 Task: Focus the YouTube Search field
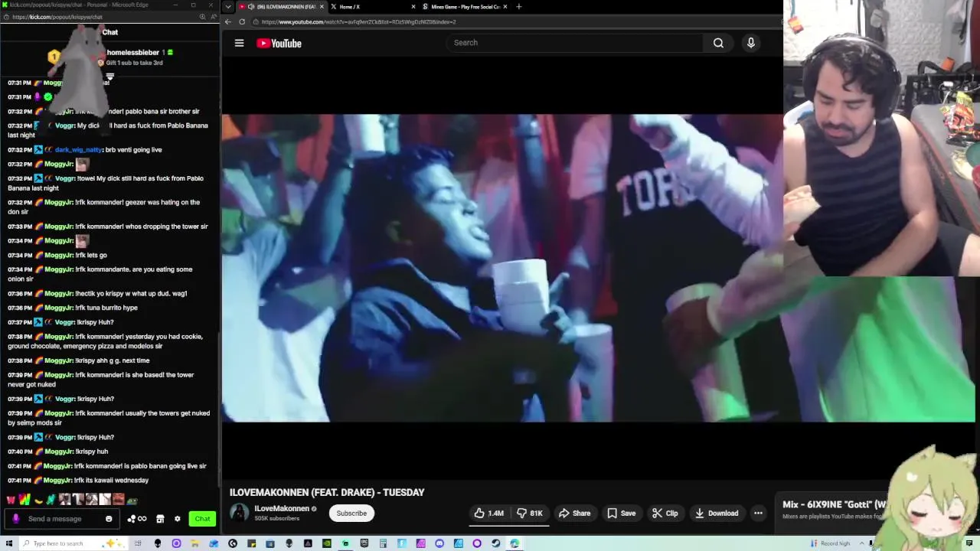tap(574, 43)
